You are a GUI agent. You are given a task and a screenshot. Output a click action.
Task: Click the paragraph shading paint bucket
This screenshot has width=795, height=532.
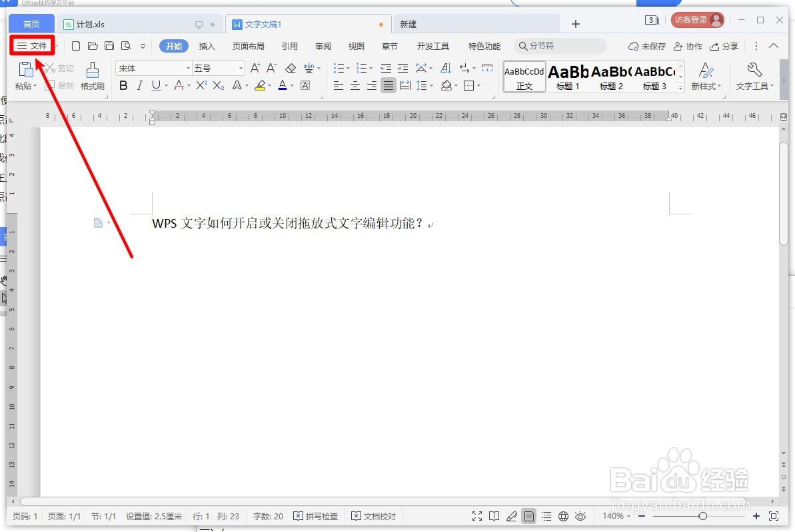446,86
